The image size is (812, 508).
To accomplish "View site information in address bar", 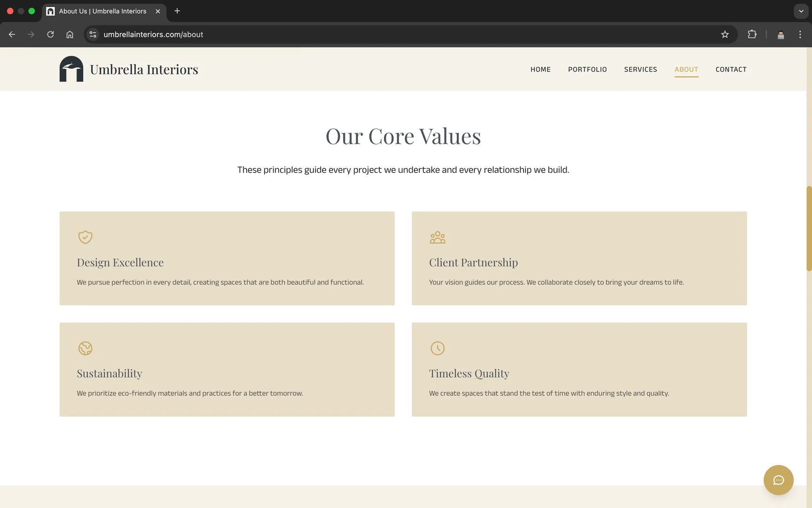I will pyautogui.click(x=93, y=34).
